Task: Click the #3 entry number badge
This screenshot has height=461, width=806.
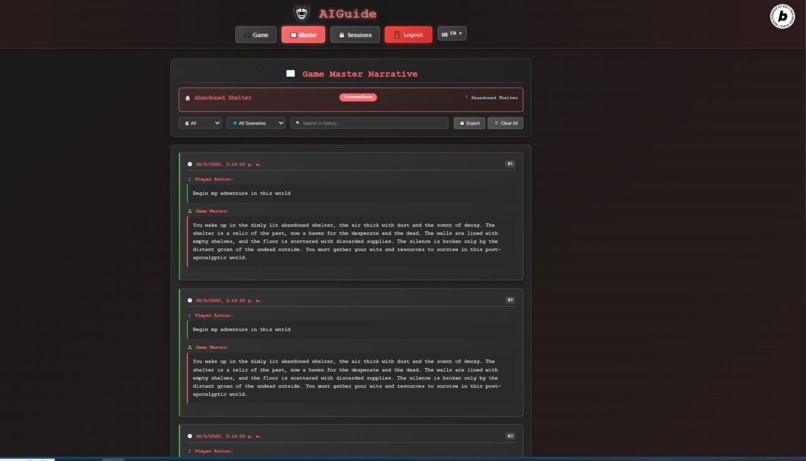Action: tap(510, 436)
